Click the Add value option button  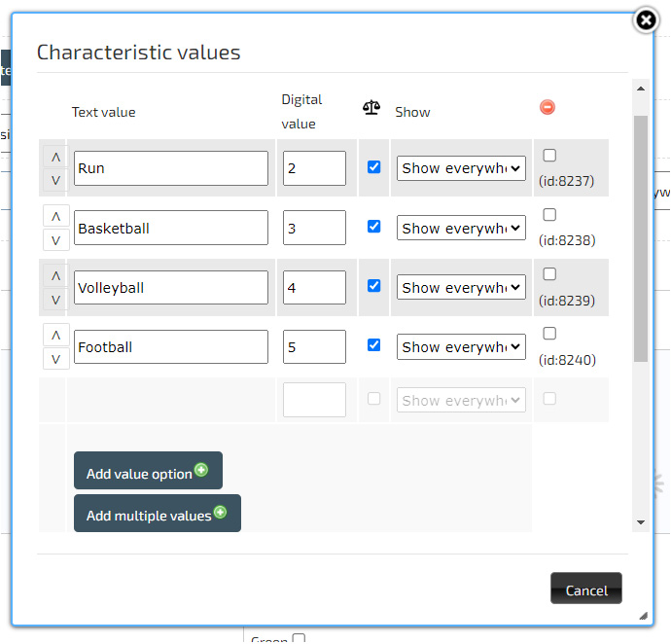[148, 471]
